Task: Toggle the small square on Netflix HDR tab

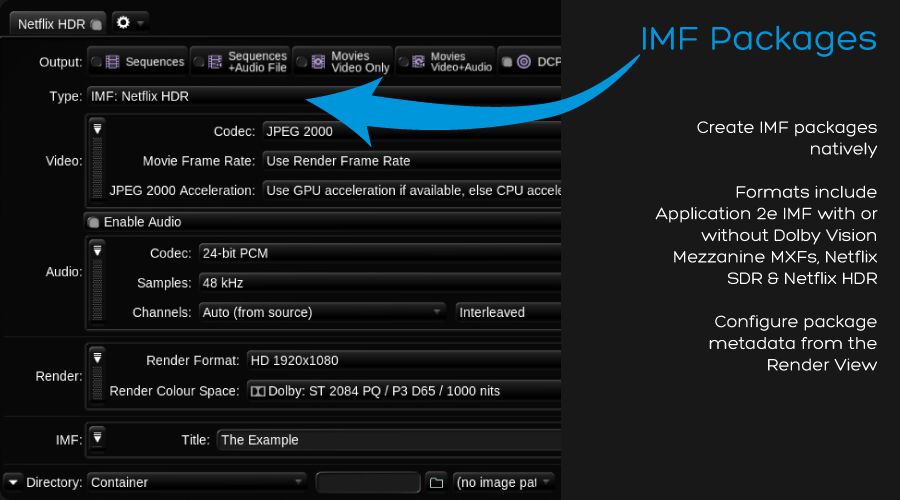Action: (x=96, y=25)
